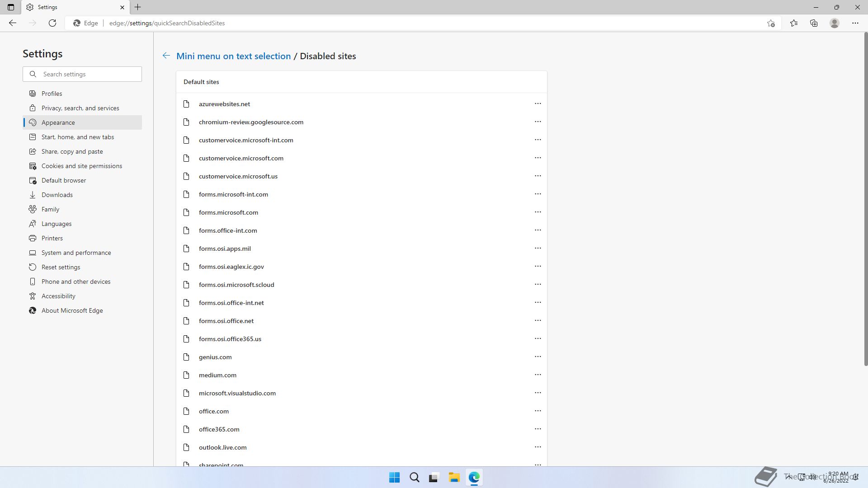
Task: Select the office365.com entry
Action: coord(362,429)
